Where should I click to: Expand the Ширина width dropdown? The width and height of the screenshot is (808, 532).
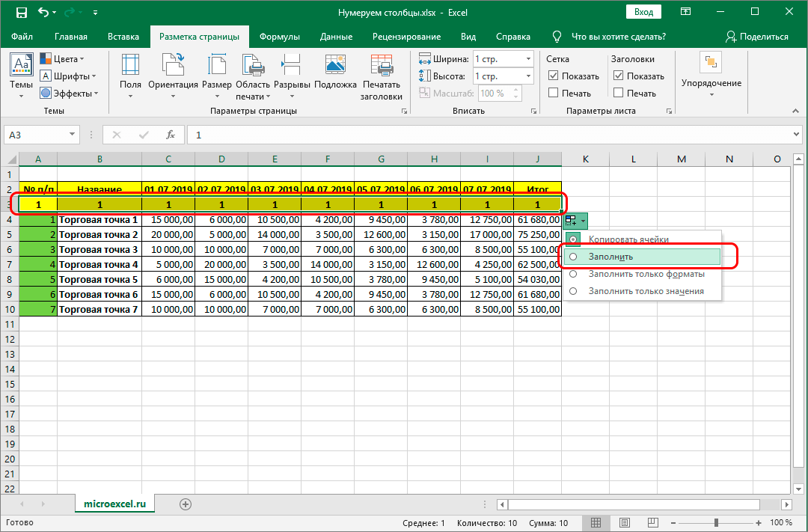pos(527,59)
